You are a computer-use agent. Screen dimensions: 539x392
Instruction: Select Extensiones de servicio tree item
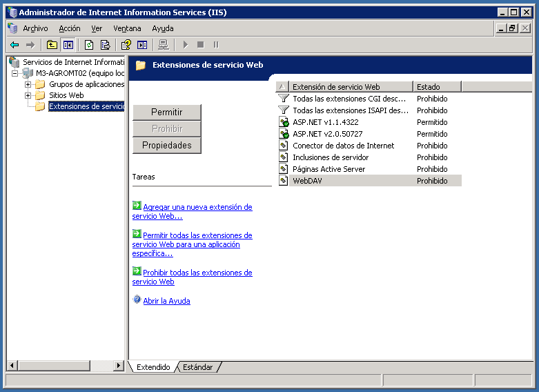[86, 106]
